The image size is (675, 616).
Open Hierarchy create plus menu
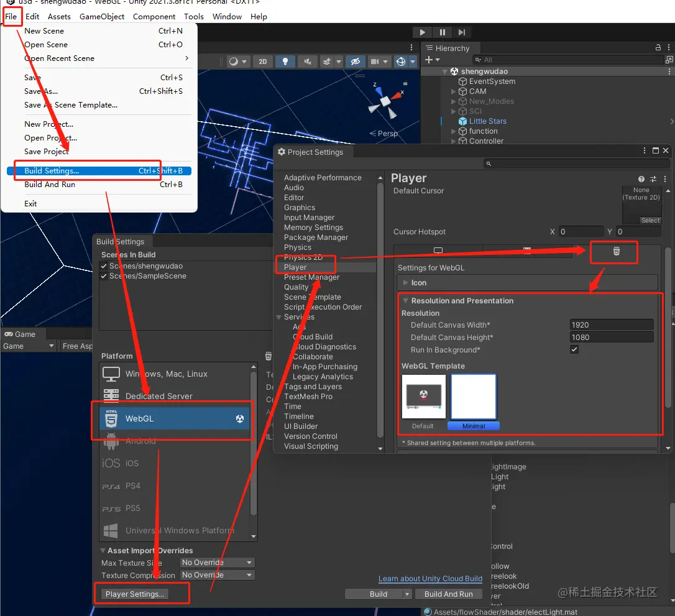click(x=432, y=60)
